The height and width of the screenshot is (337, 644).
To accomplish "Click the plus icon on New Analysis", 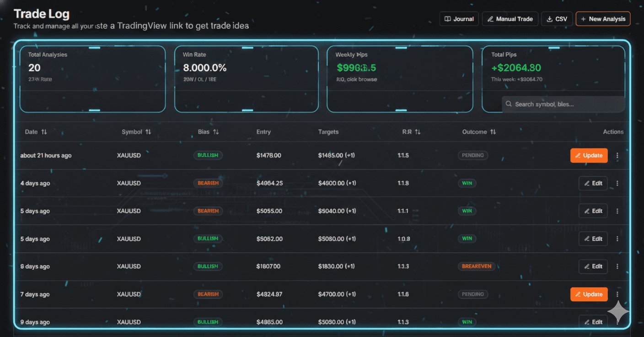I will click(583, 19).
